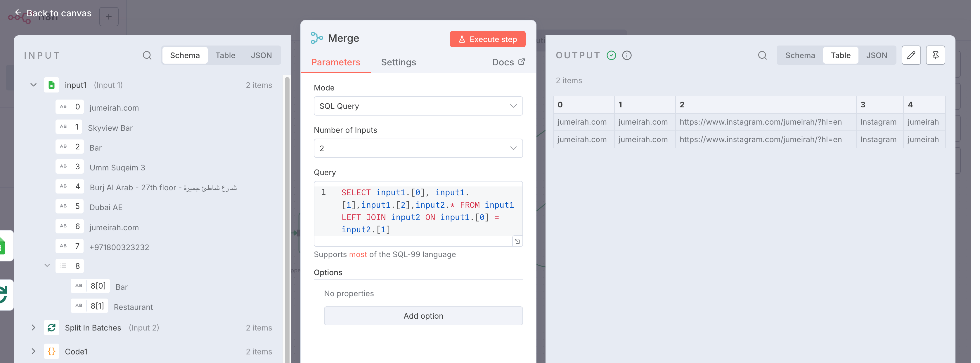Switch output view to Table
This screenshot has height=363, width=980.
point(840,55)
